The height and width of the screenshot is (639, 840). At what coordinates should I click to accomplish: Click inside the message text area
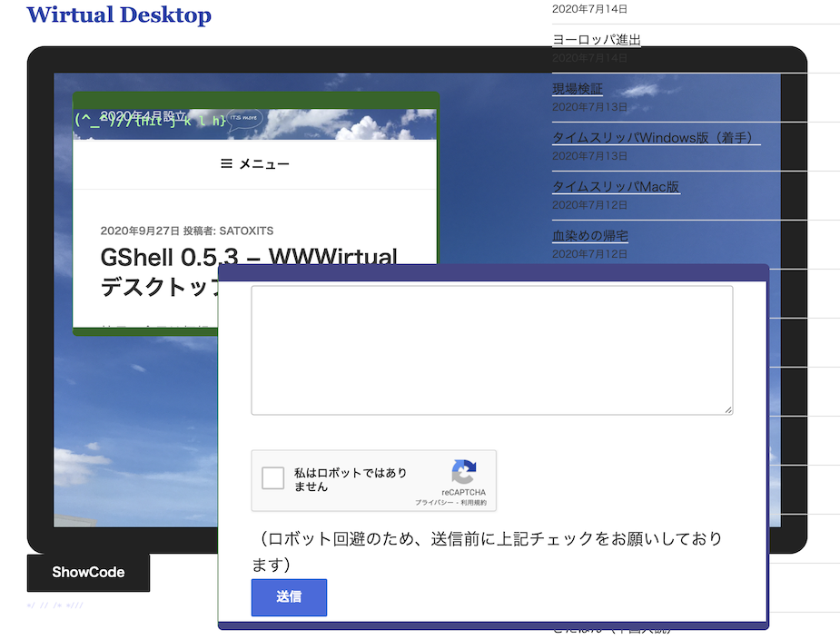pos(491,350)
